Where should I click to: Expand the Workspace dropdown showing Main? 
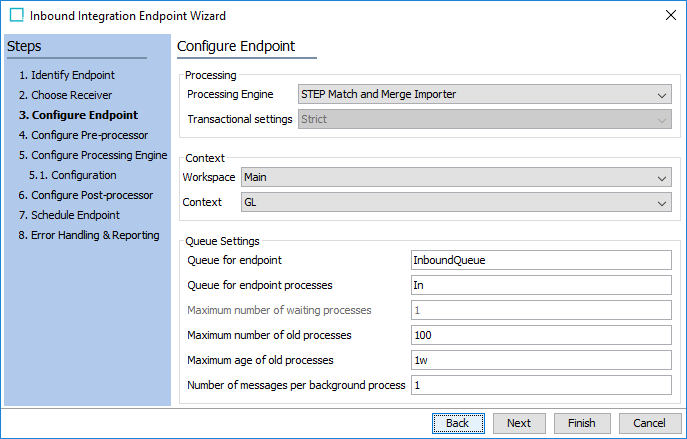(x=455, y=178)
